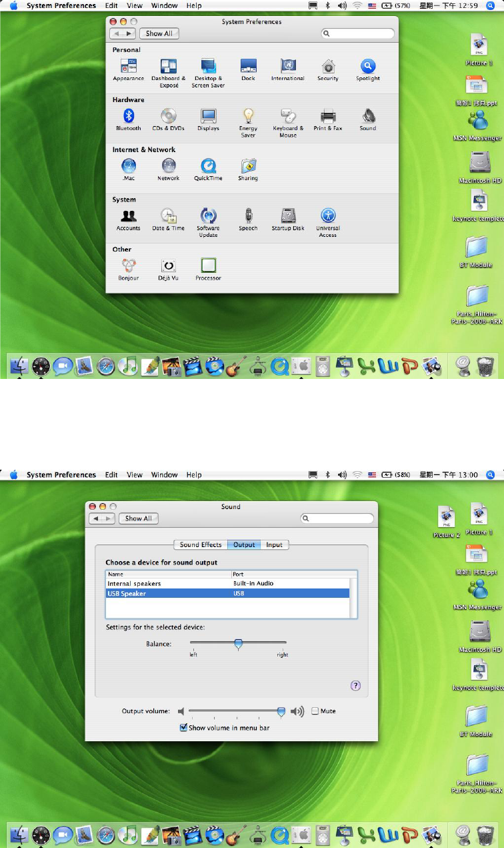Open CDs & DVDs preferences
The width and height of the screenshot is (504, 848).
(x=169, y=120)
